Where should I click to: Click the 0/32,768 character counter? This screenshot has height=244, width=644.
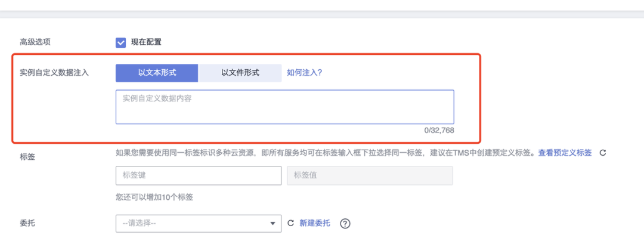point(439,131)
